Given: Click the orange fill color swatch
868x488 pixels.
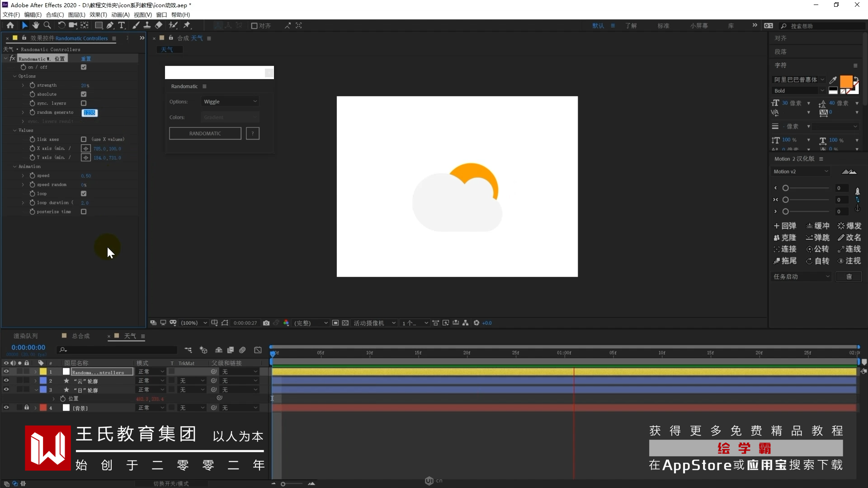Looking at the screenshot, I should 845,81.
